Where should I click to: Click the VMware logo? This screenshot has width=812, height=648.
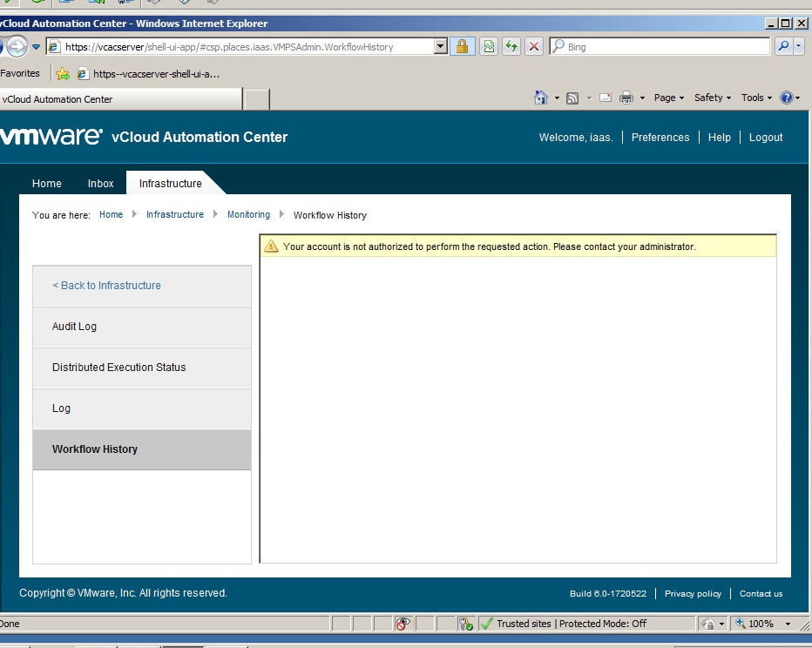click(x=51, y=136)
